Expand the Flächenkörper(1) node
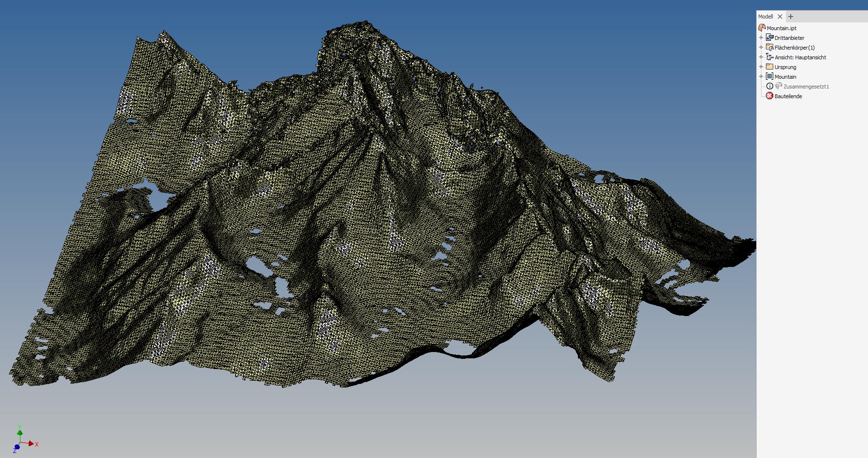Viewport: 868px width, 458px height. (762, 47)
